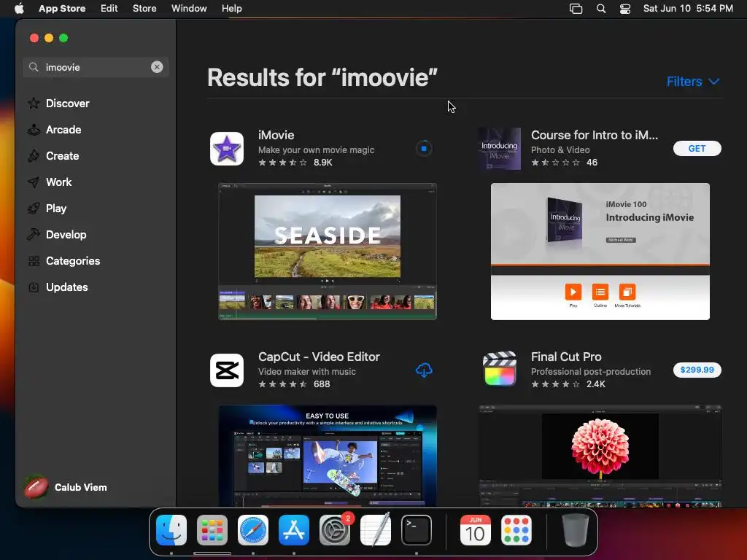Viewport: 747px width, 560px height.
Task: Open System Settings from the Dock
Action: point(334,530)
